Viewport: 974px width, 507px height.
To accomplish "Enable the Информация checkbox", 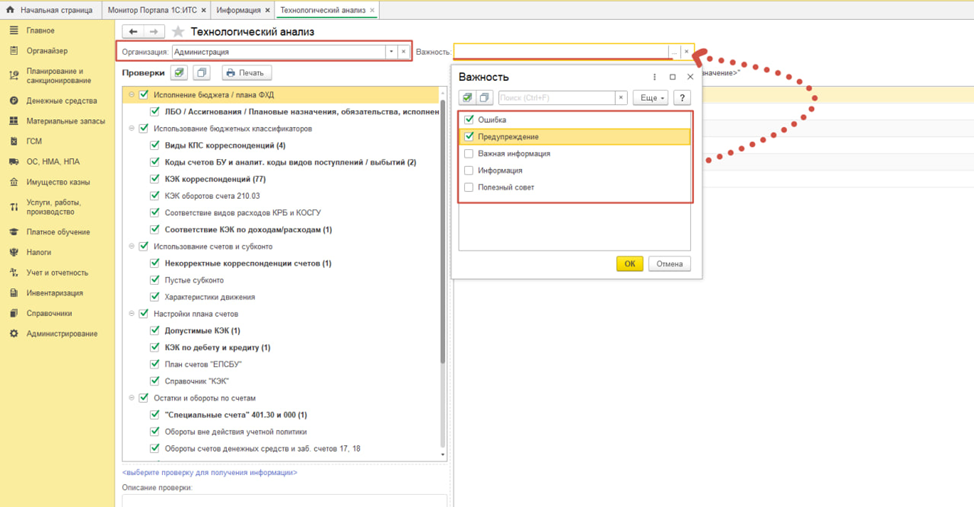I will tap(469, 170).
